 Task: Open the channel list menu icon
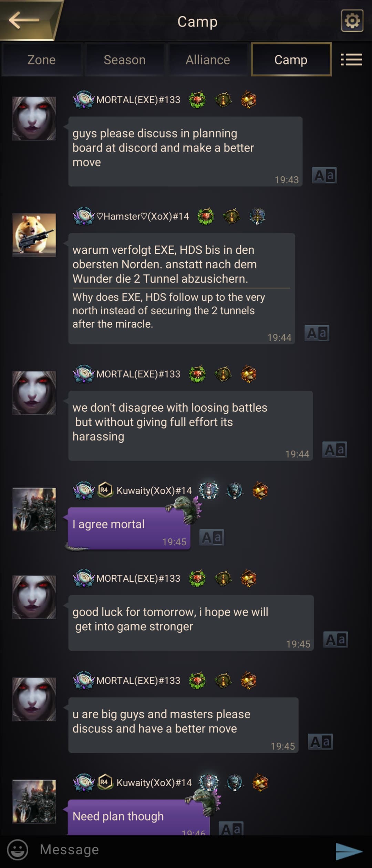[351, 60]
